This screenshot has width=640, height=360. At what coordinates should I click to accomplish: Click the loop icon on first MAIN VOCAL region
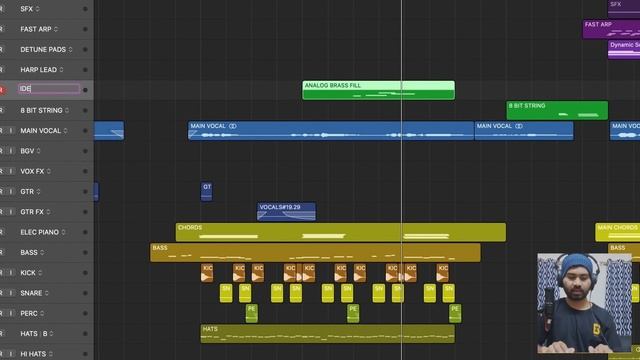233,126
